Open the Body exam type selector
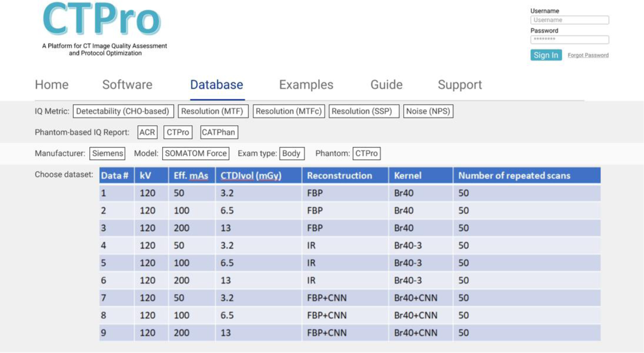This screenshot has width=644, height=353. tap(292, 153)
